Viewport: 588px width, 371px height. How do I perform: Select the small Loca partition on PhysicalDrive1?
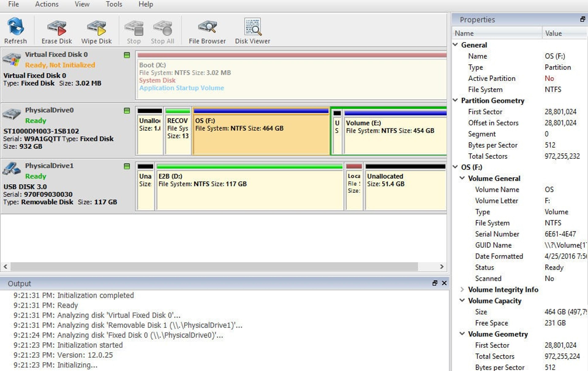(354, 187)
